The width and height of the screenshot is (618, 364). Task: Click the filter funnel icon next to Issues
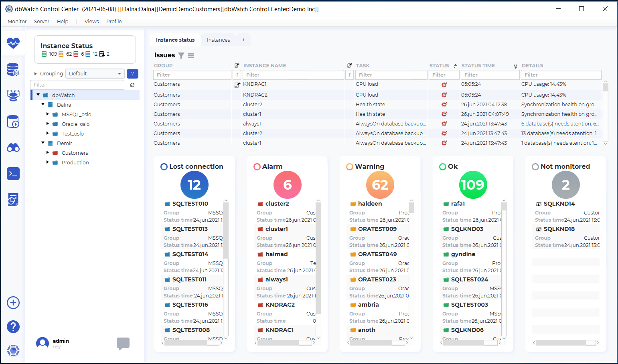(x=181, y=56)
